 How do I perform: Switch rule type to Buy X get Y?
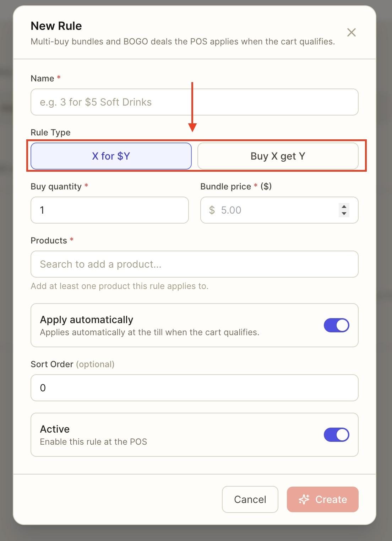[x=278, y=156]
